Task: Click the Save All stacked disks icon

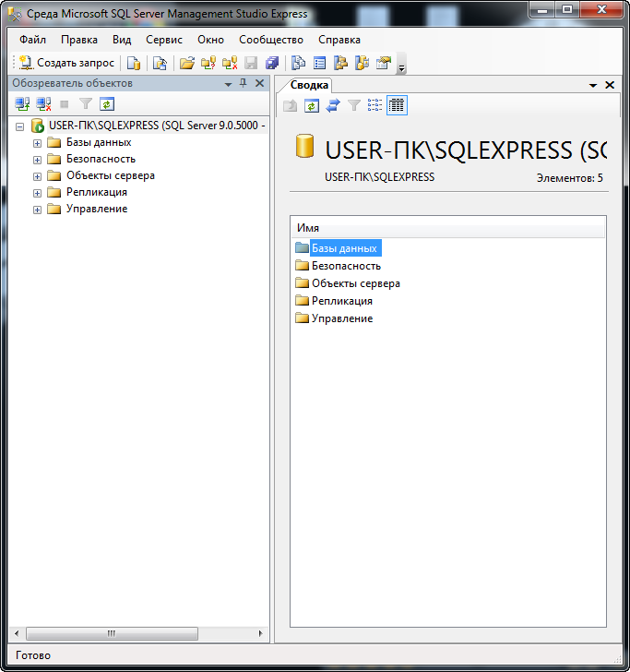Action: click(272, 64)
